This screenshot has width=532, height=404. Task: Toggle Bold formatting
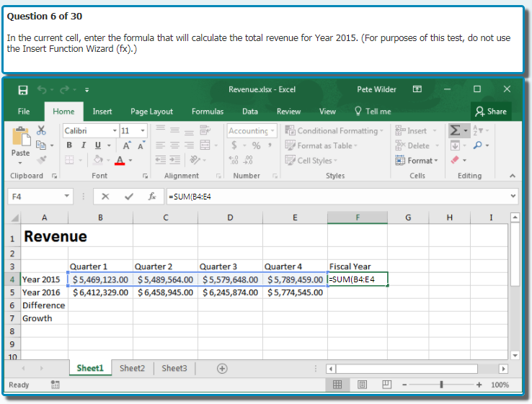click(x=70, y=145)
